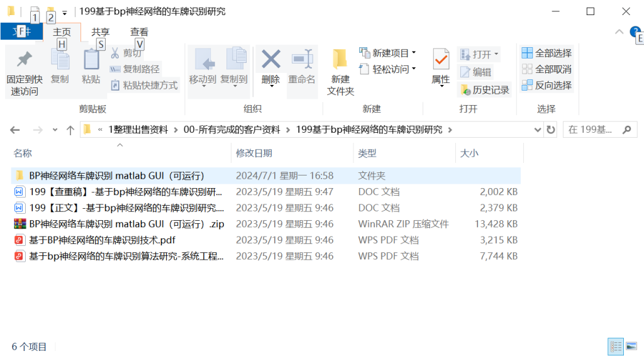This screenshot has width=644, height=356.
Task: Open the address bar history dropdown
Action: pos(537,130)
